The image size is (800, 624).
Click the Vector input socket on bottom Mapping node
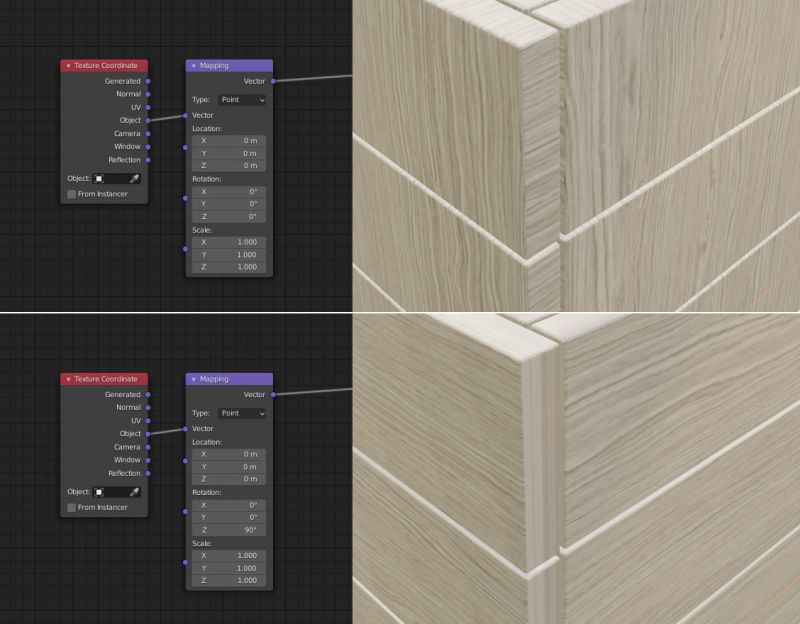click(x=184, y=428)
